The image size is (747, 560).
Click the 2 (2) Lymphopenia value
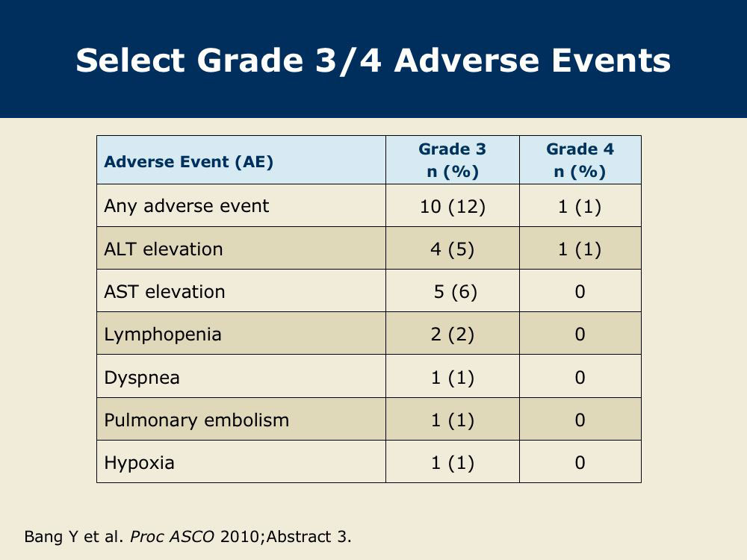tap(453, 335)
